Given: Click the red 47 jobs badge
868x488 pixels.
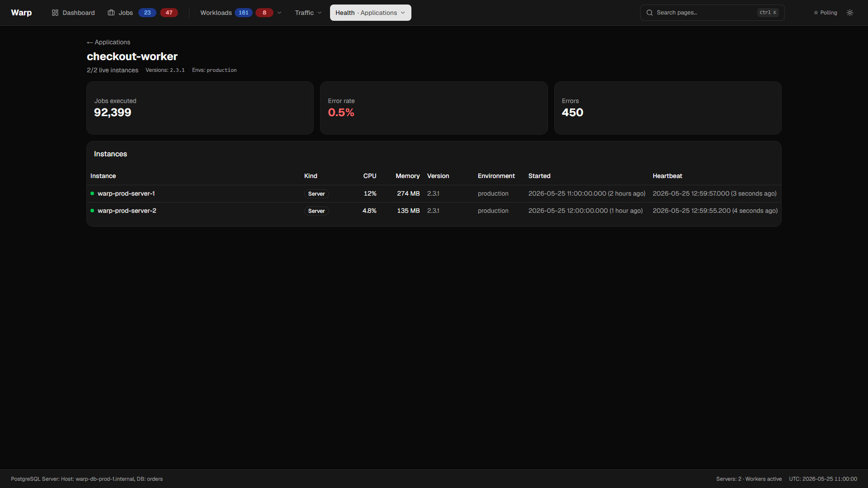Looking at the screenshot, I should tap(169, 13).
